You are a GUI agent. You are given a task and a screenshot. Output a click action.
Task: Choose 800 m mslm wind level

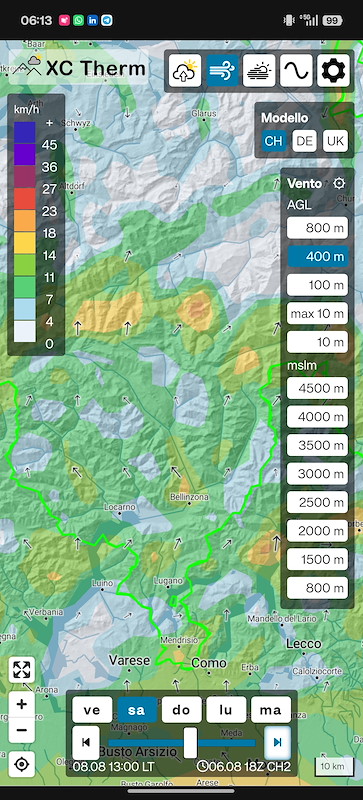(x=317, y=588)
